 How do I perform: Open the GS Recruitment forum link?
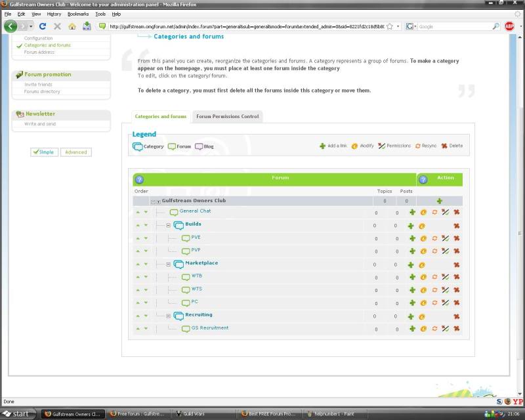pyautogui.click(x=210, y=327)
